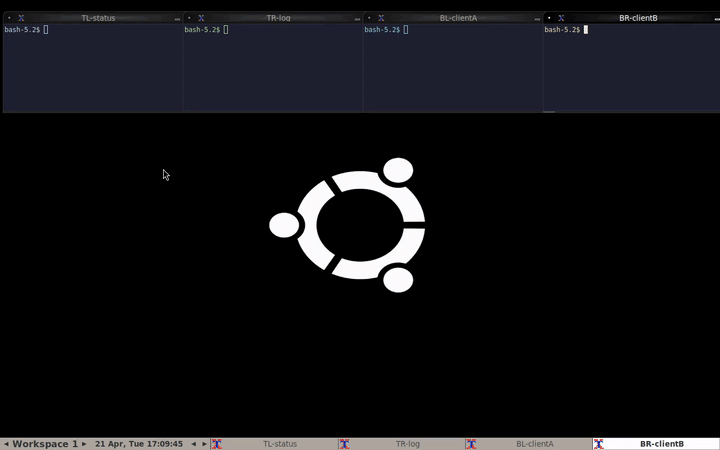
Task: Minimize the TR-log terminal window
Action: 357,18
